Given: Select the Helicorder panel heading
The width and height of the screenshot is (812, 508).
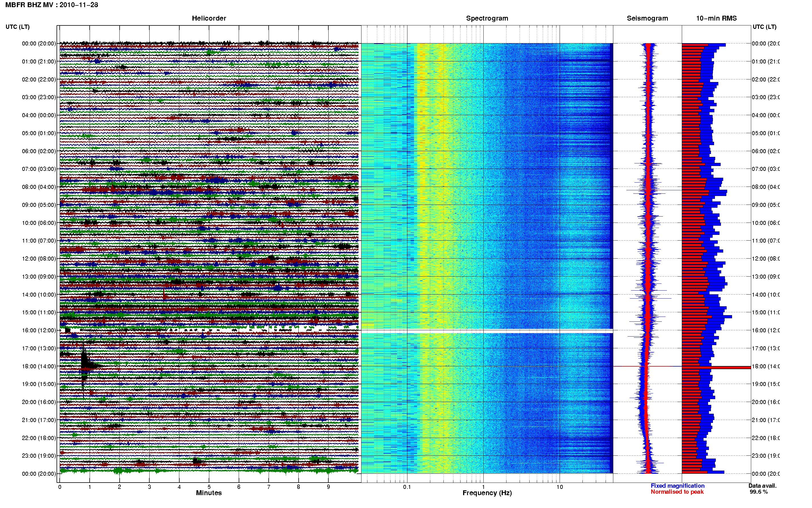Looking at the screenshot, I should (209, 18).
